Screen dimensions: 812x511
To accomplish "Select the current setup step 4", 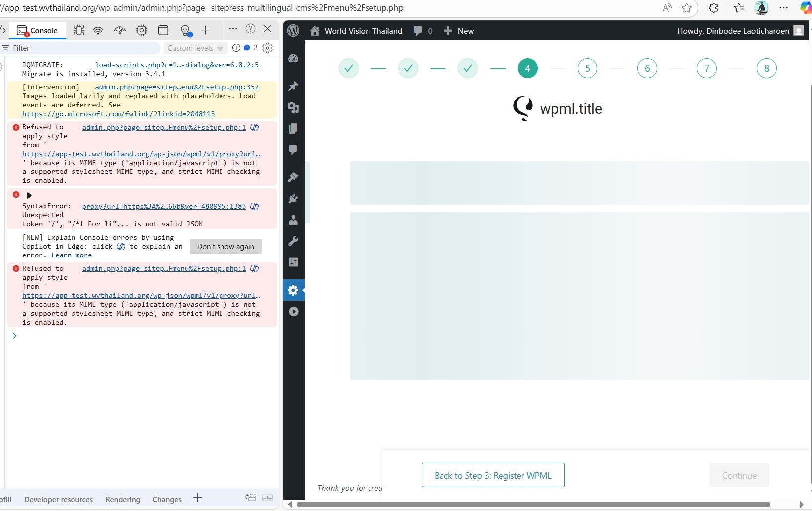I will coord(528,68).
